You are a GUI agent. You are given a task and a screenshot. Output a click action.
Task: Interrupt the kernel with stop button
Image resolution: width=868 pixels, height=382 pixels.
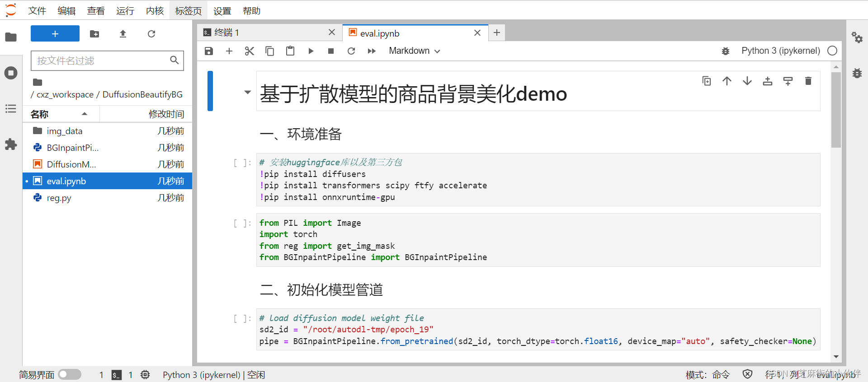click(x=331, y=51)
